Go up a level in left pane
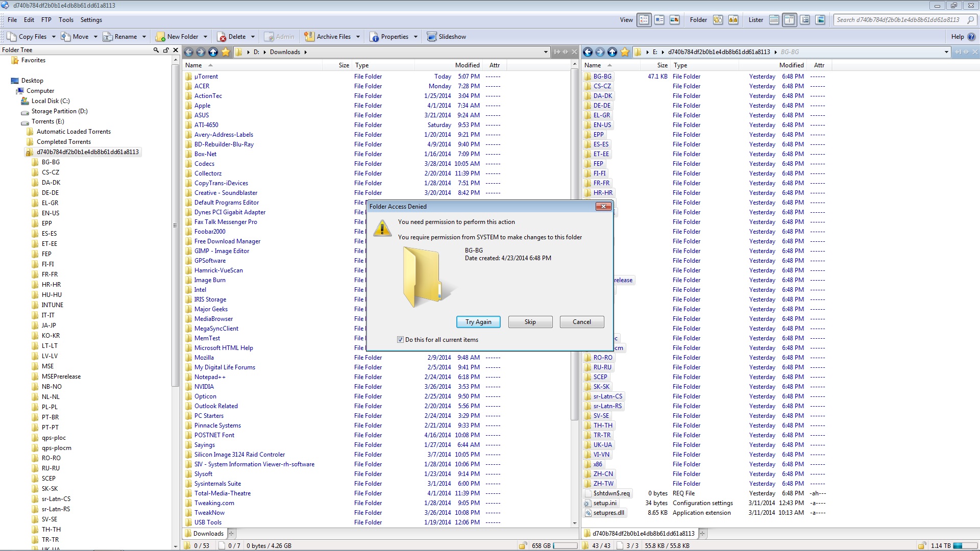The height and width of the screenshot is (551, 980). coord(213,52)
